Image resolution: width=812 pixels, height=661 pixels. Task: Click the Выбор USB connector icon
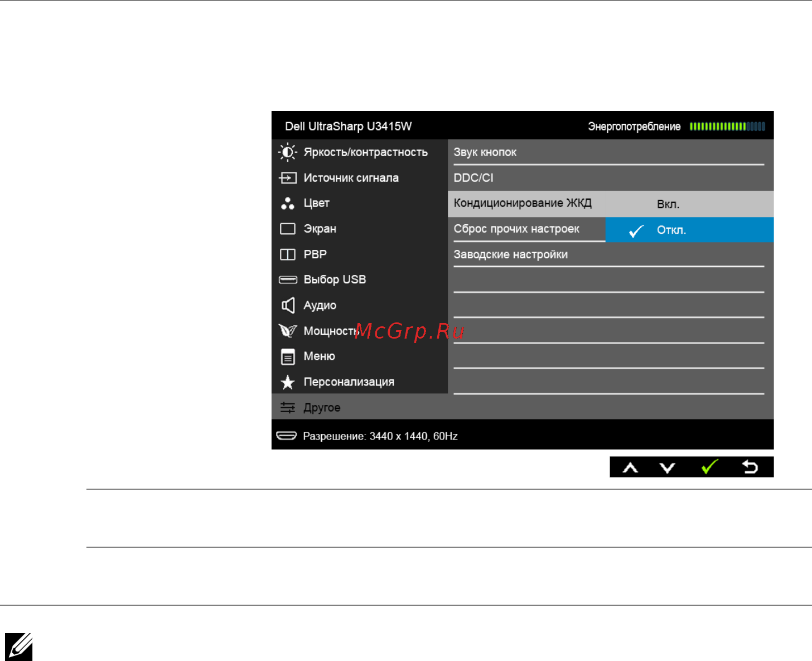[x=288, y=279]
